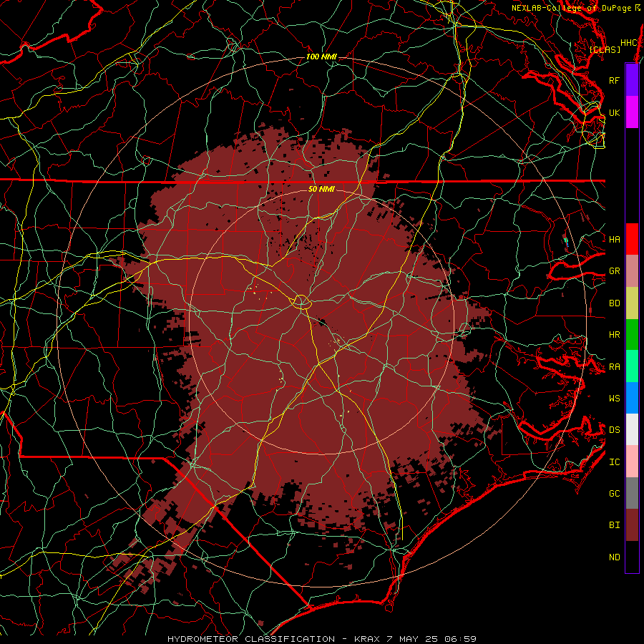
Task: Click the DS white legend swatch
Action: 632,429
